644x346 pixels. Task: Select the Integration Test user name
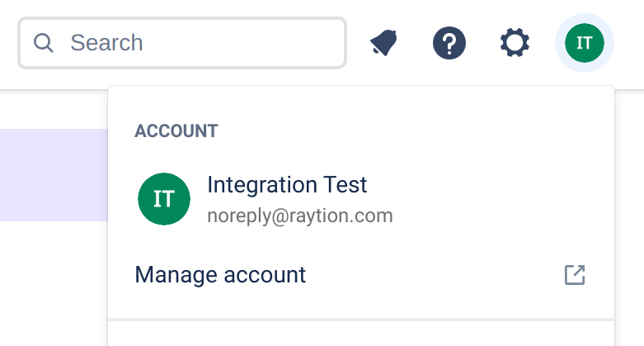click(287, 185)
